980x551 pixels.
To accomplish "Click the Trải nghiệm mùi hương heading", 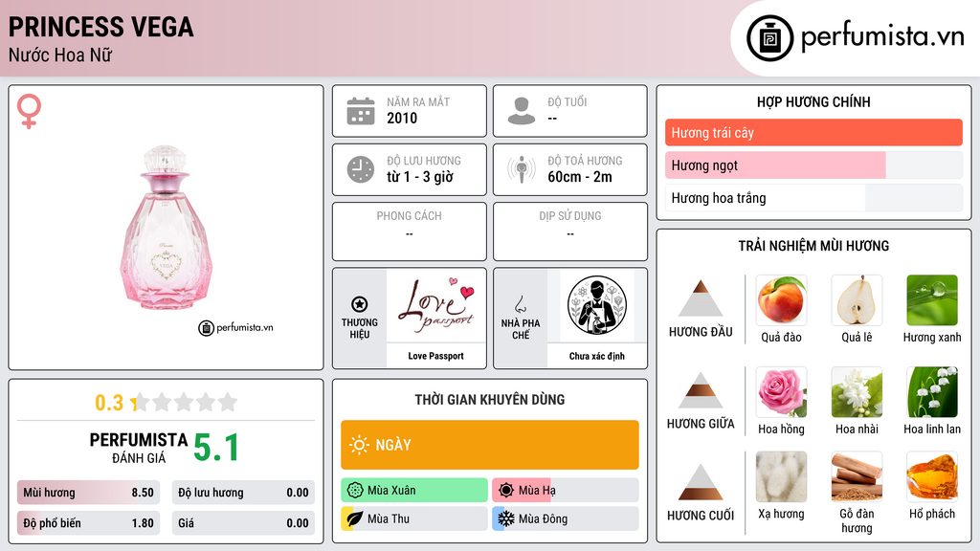I will tap(813, 246).
